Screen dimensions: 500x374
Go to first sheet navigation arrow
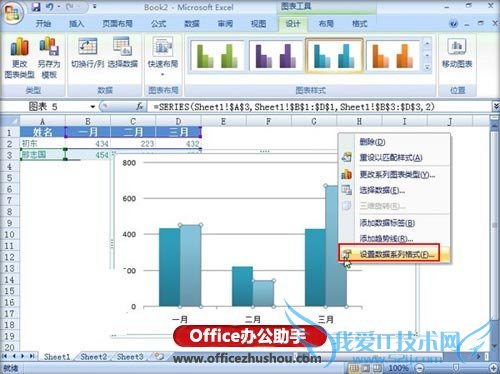click(5, 356)
